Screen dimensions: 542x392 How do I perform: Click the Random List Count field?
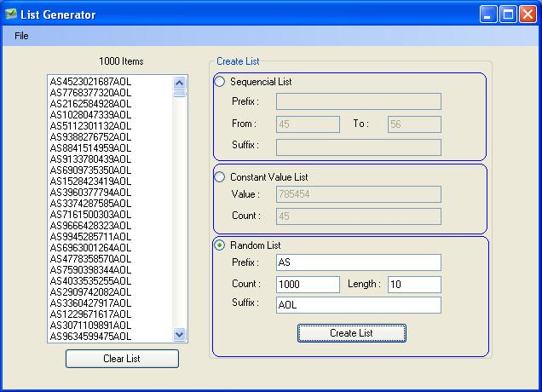pyautogui.click(x=307, y=284)
